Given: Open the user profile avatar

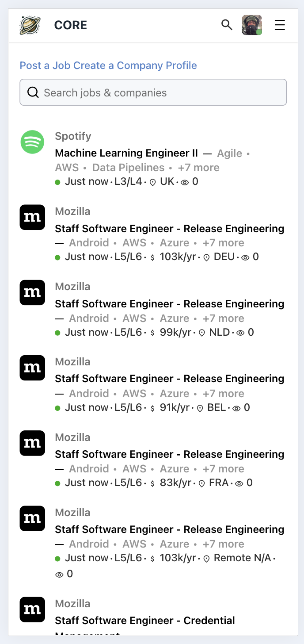Looking at the screenshot, I should pos(252,25).
